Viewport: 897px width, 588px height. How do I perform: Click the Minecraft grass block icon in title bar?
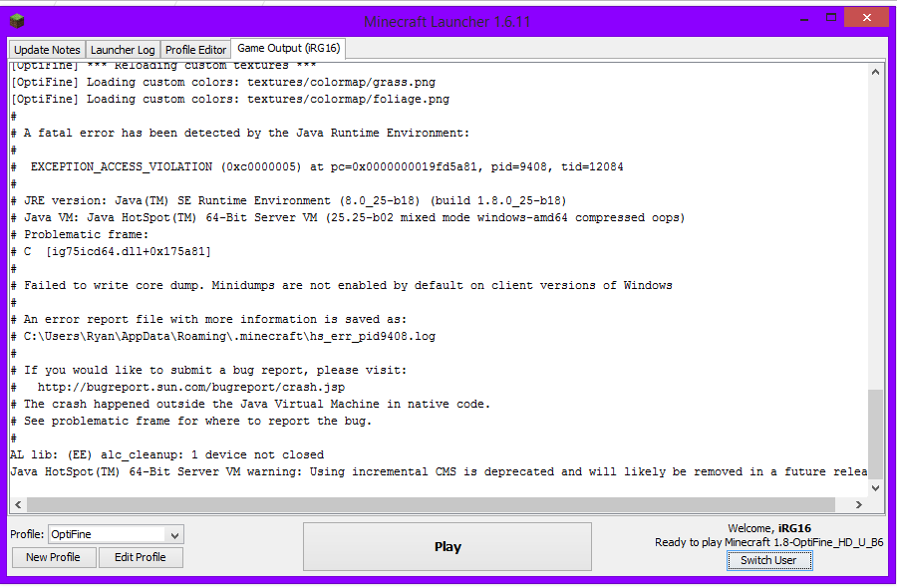[x=17, y=21]
